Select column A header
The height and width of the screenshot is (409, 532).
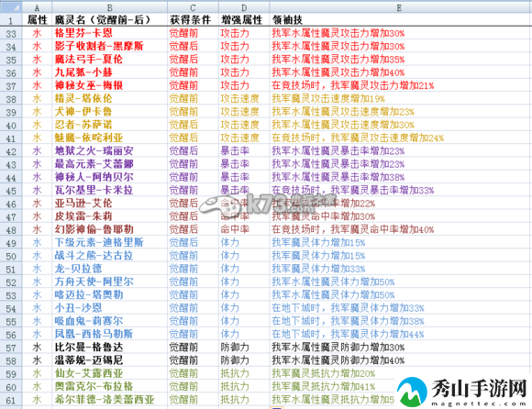pos(37,7)
